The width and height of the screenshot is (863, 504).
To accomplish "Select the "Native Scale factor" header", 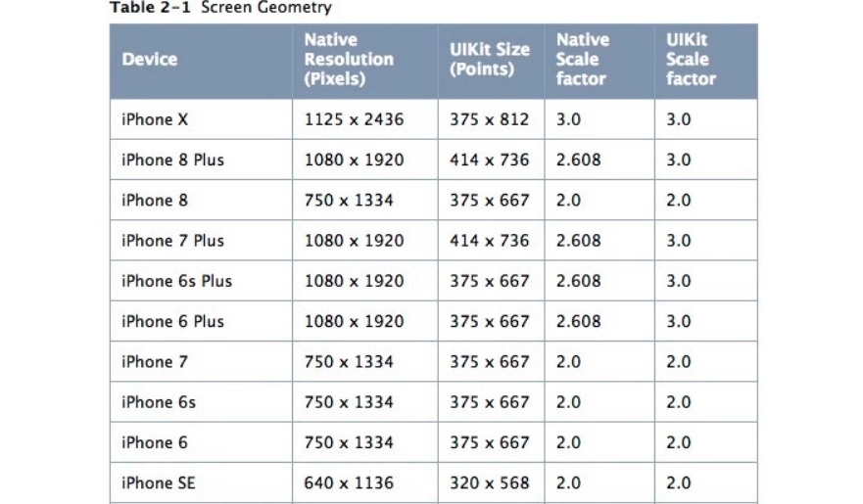I will click(x=582, y=60).
